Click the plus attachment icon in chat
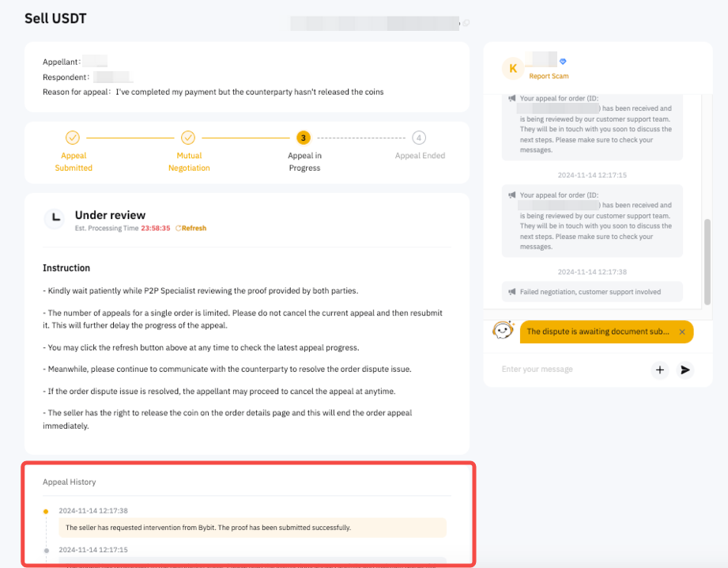The height and width of the screenshot is (568, 728). coord(660,369)
